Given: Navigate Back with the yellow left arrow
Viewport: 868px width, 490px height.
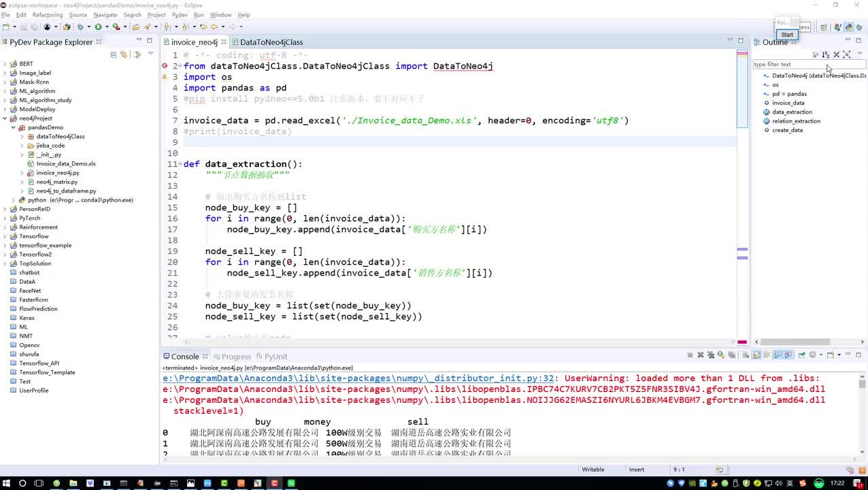Looking at the screenshot, I should coord(214,27).
